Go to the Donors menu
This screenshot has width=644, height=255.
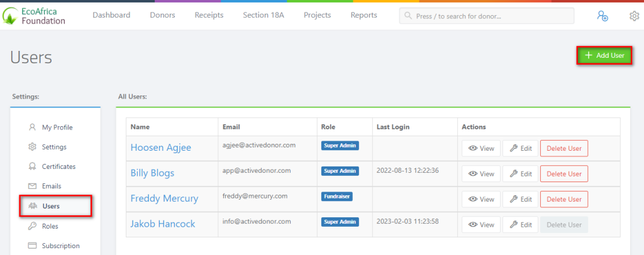[162, 15]
